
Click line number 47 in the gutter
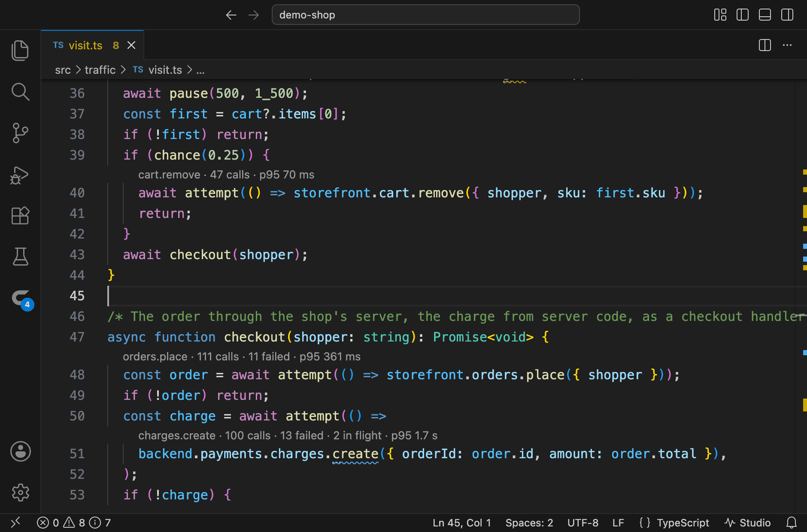point(77,337)
